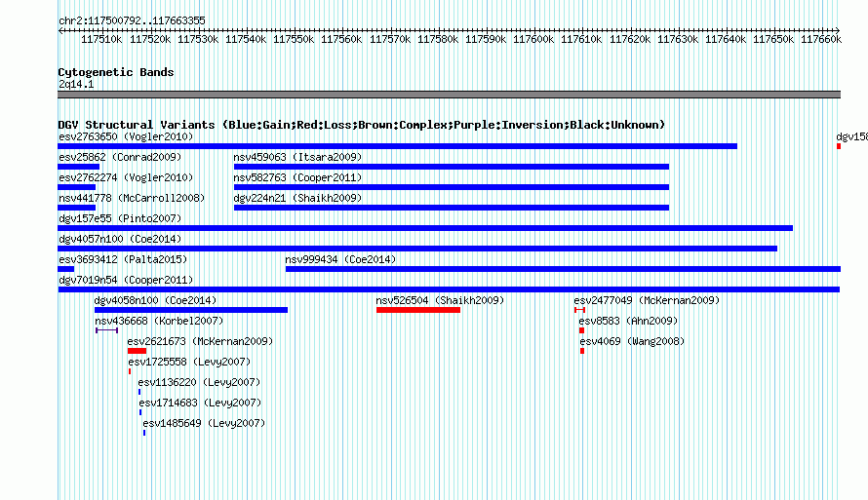Viewport: 868px width, 500px height.
Task: Click the Cytogenetic Bands track title
Action: [x=116, y=72]
